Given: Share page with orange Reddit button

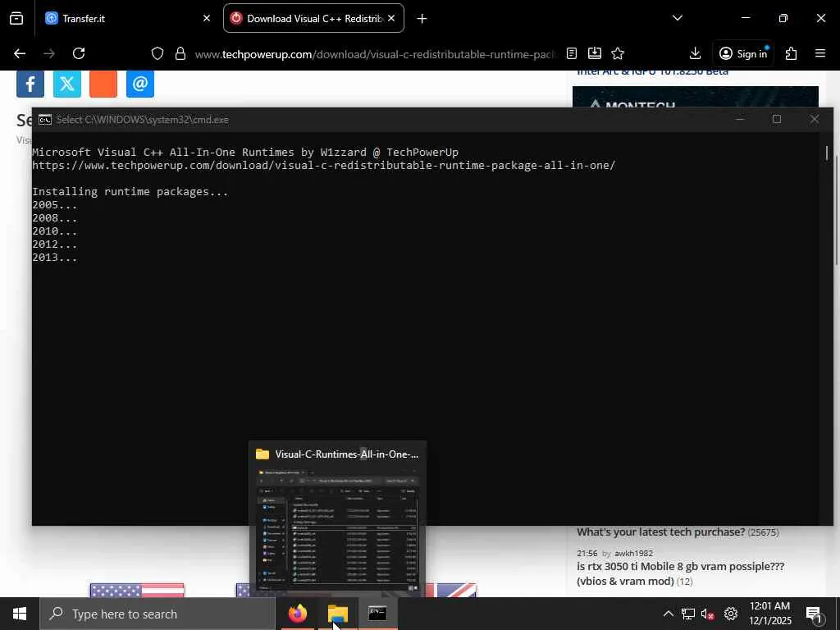Looking at the screenshot, I should tap(103, 84).
